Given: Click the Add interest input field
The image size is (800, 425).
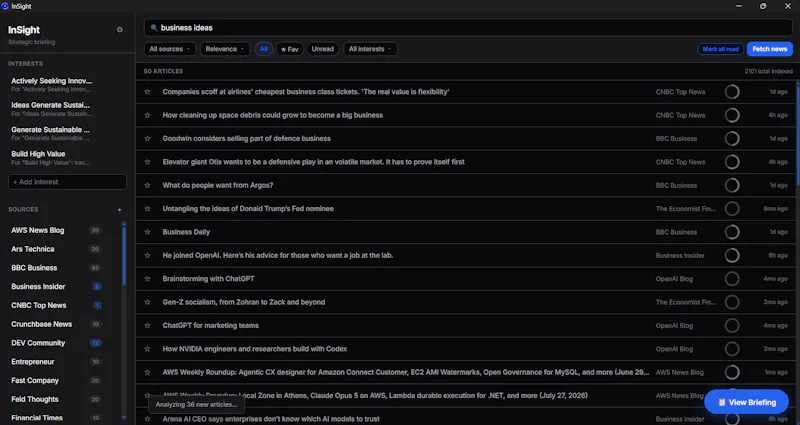Looking at the screenshot, I should [x=67, y=182].
